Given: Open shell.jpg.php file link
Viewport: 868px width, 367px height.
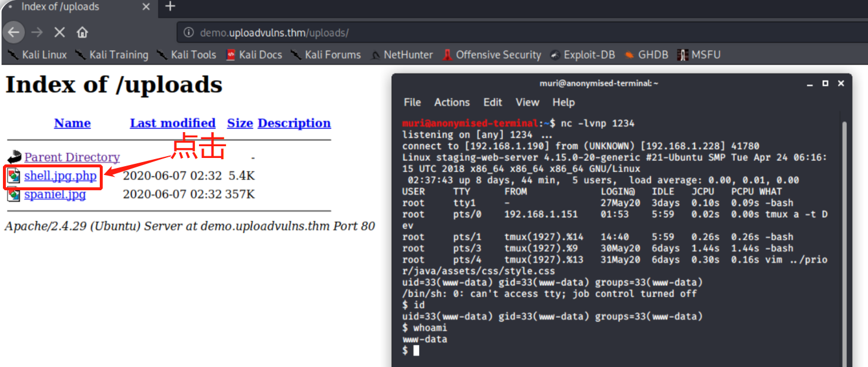Looking at the screenshot, I should tap(60, 176).
